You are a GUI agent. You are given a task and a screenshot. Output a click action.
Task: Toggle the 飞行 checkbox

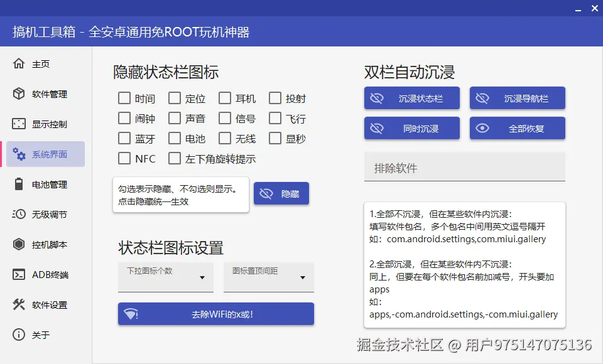tap(275, 118)
